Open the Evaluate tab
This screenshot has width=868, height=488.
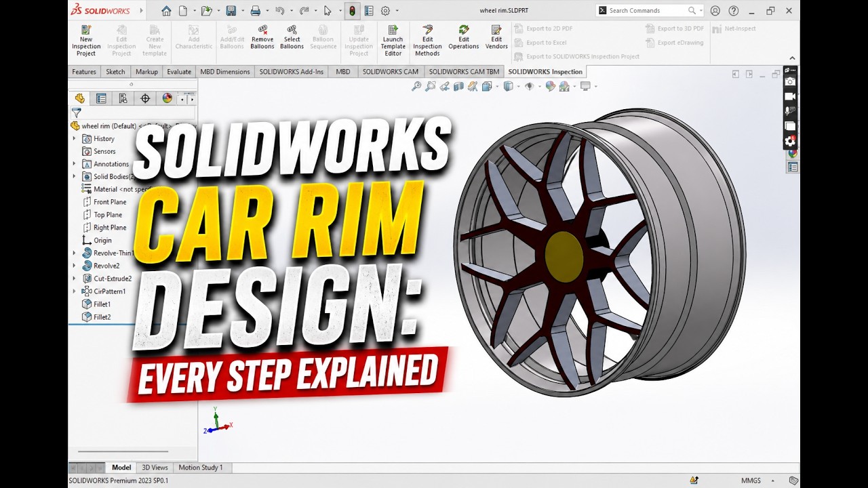click(179, 72)
